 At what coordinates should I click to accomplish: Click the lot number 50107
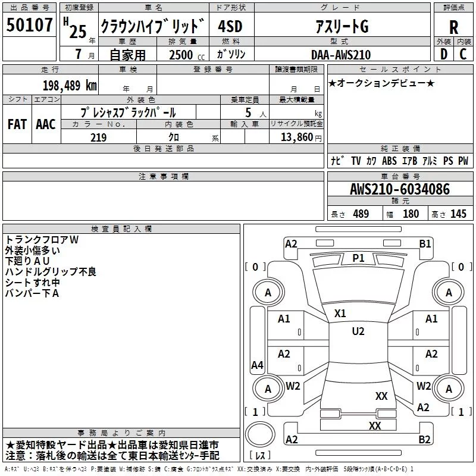pyautogui.click(x=29, y=25)
